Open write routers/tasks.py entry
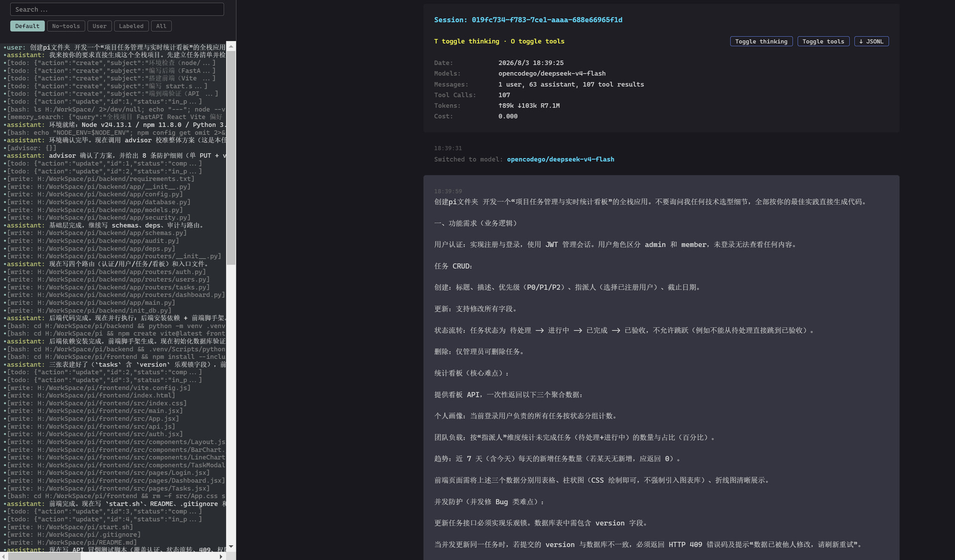The width and height of the screenshot is (955, 560). click(108, 287)
